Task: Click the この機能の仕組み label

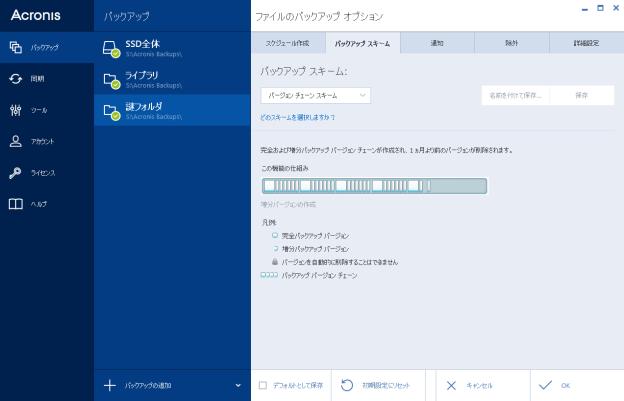Action: tap(285, 168)
